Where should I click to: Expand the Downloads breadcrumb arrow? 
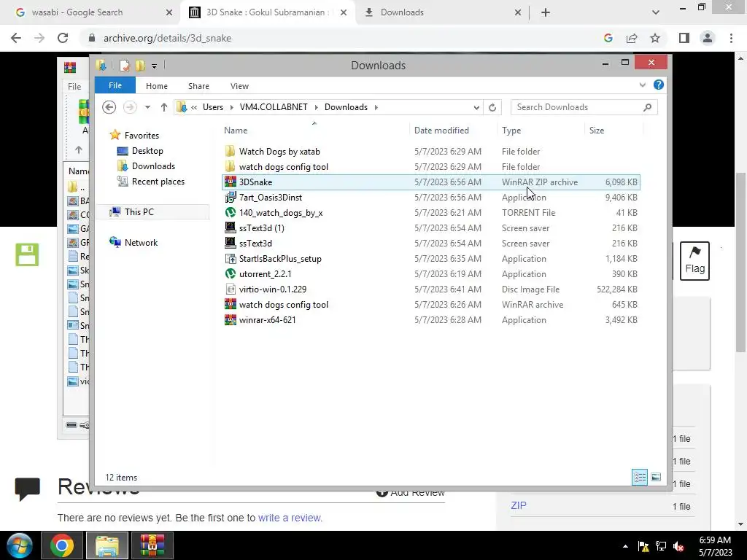376,107
